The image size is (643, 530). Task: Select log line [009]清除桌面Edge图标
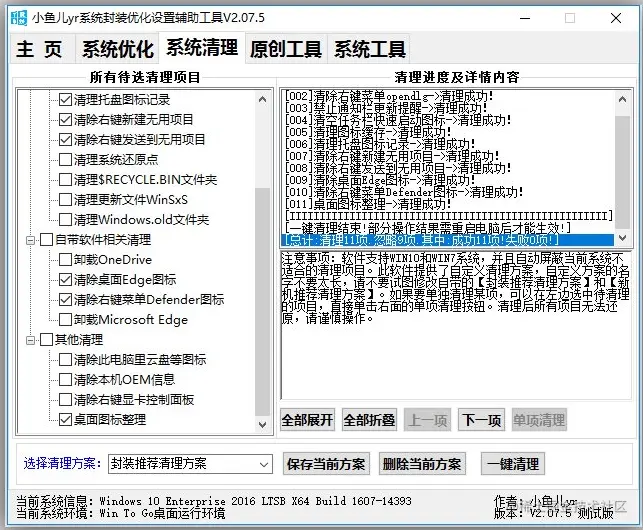point(448,180)
